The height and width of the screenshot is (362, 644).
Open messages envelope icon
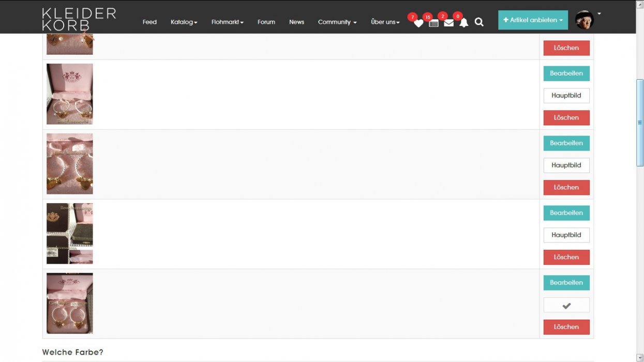[448, 23]
